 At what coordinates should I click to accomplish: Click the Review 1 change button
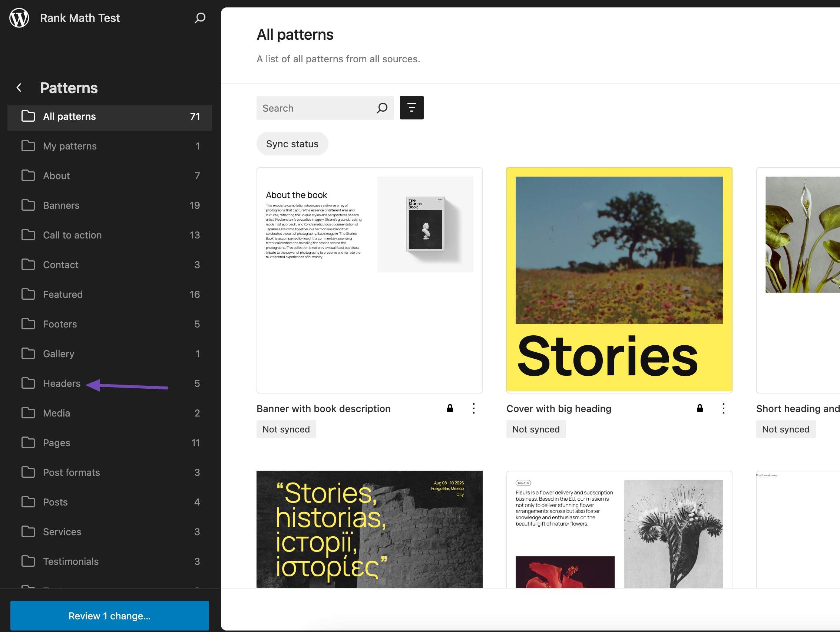click(x=110, y=616)
